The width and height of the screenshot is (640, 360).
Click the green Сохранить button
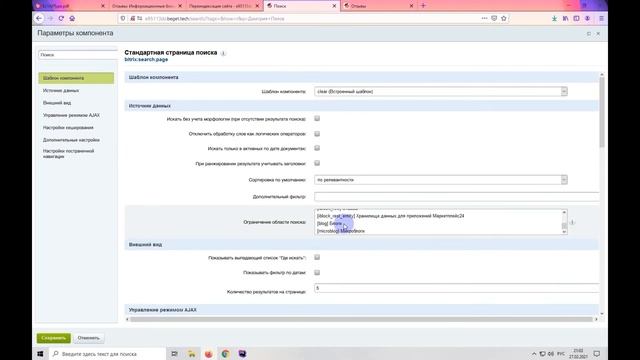coord(53,338)
